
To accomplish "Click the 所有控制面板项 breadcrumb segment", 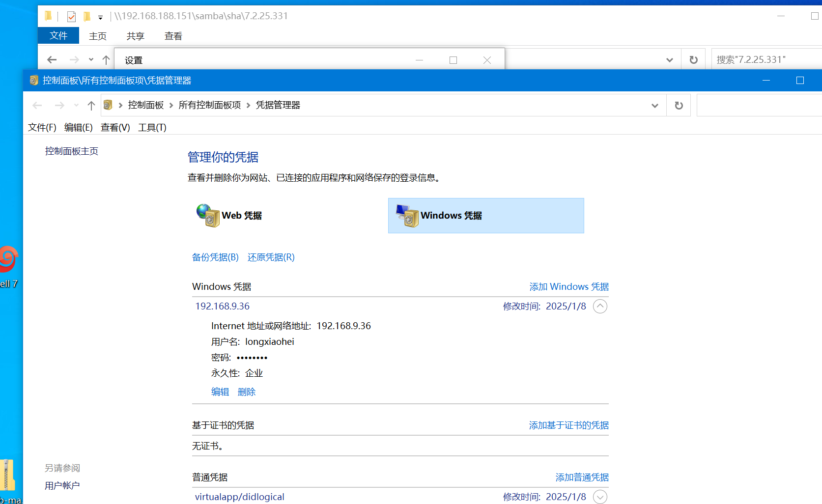I will (210, 105).
